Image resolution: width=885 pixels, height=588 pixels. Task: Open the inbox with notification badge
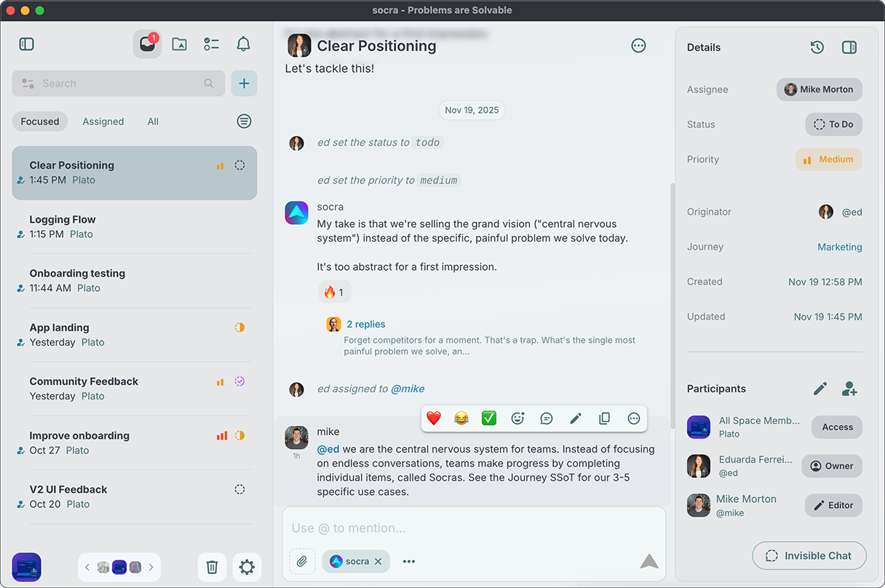(147, 44)
